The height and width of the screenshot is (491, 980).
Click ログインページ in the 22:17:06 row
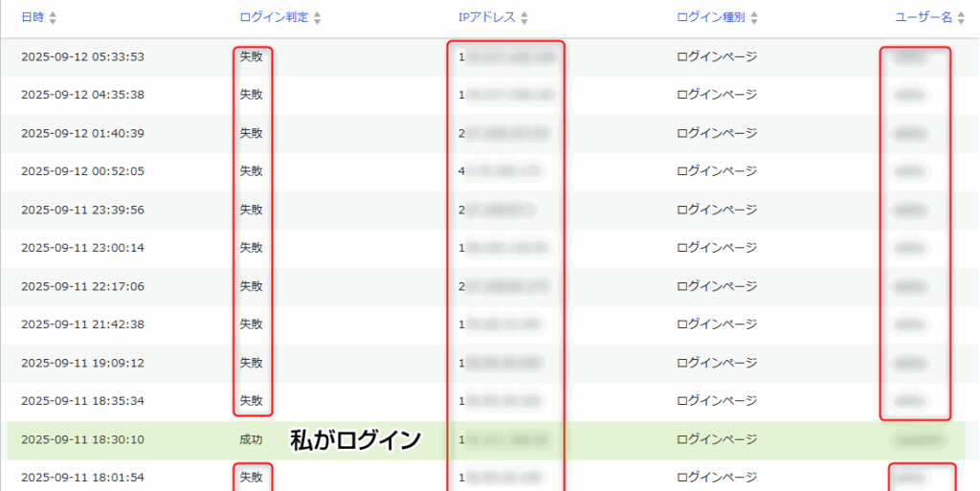717,287
